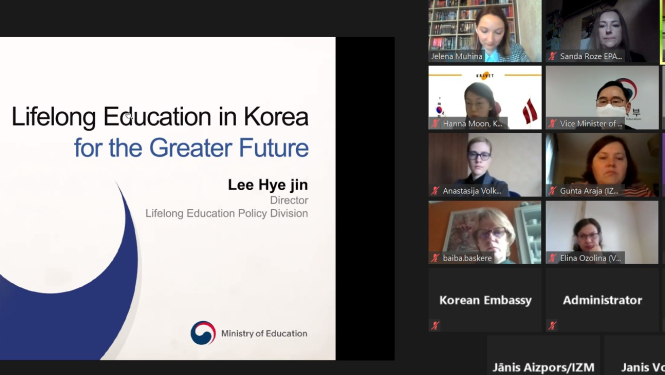Click presenter name 'Lee Hye jin'
Image resolution: width=665 pixels, height=375 pixels.
(268, 185)
